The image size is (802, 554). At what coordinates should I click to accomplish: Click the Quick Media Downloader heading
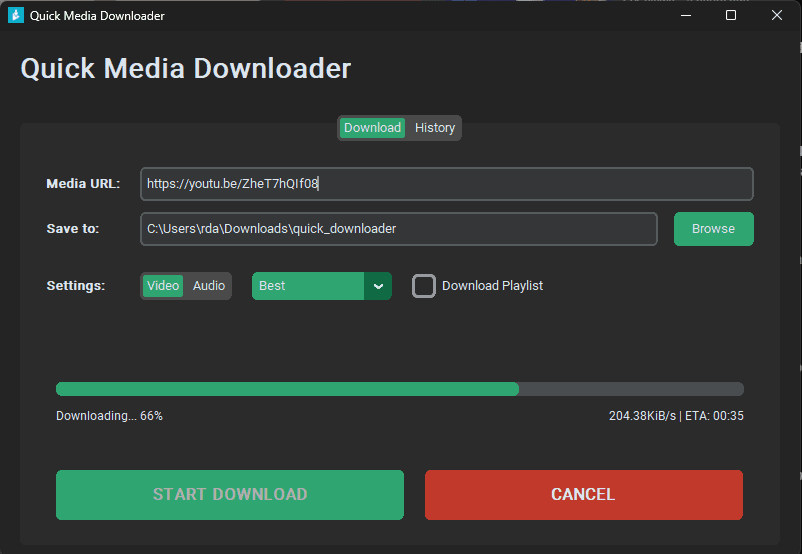[186, 68]
